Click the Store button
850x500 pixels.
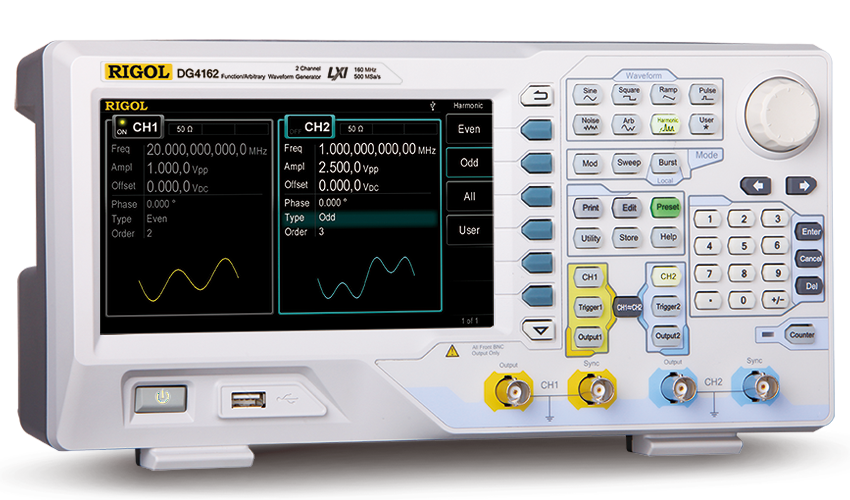[628, 238]
